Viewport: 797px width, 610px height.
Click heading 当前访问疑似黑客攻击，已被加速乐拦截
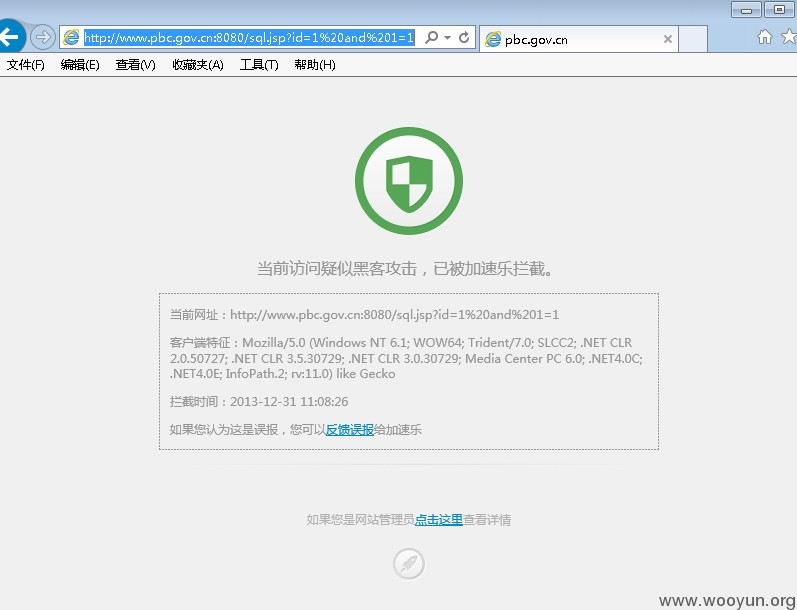click(x=405, y=268)
